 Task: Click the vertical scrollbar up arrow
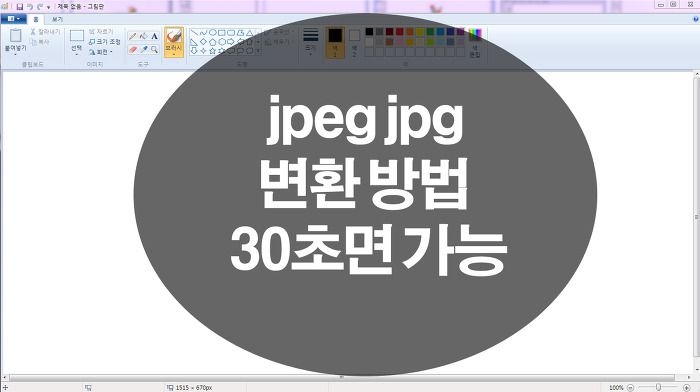coord(696,74)
